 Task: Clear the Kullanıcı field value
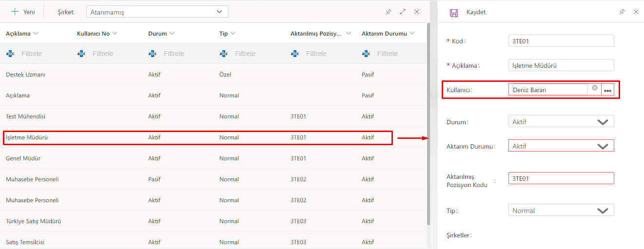[595, 88]
